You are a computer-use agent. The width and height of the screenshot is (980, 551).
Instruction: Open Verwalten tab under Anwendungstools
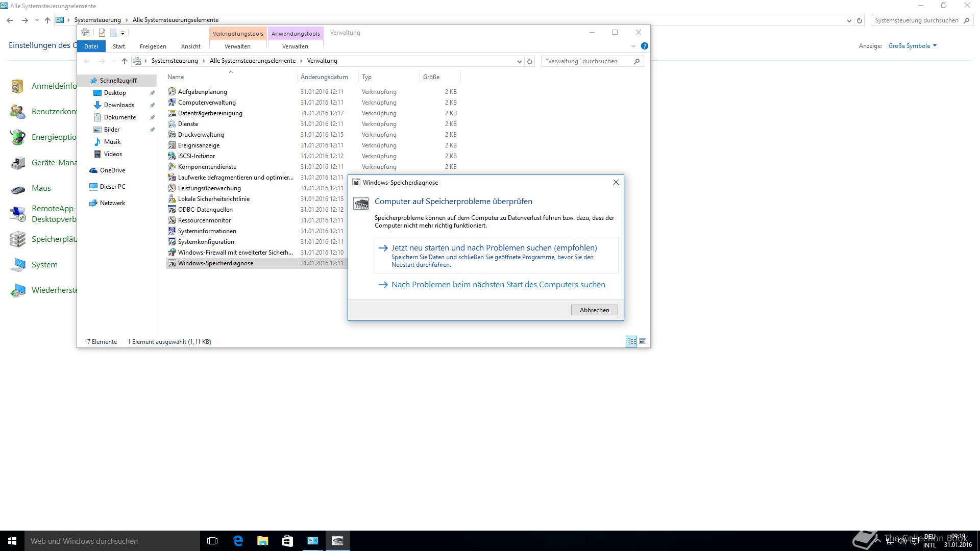click(296, 46)
